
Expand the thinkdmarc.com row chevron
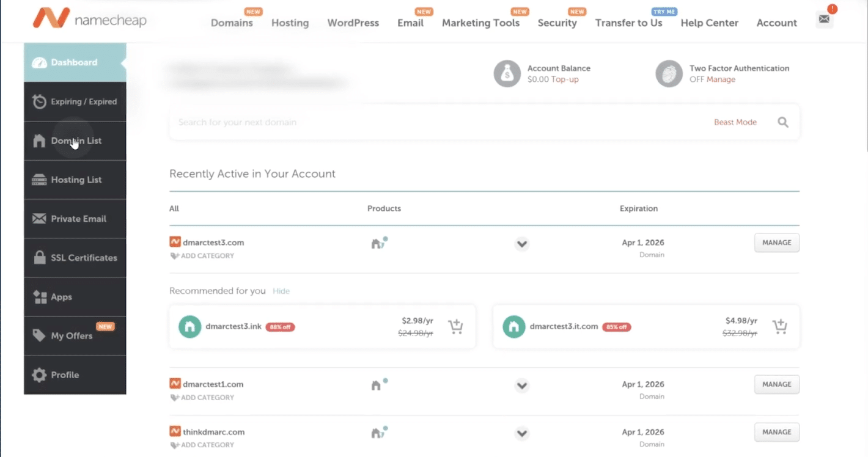click(521, 433)
